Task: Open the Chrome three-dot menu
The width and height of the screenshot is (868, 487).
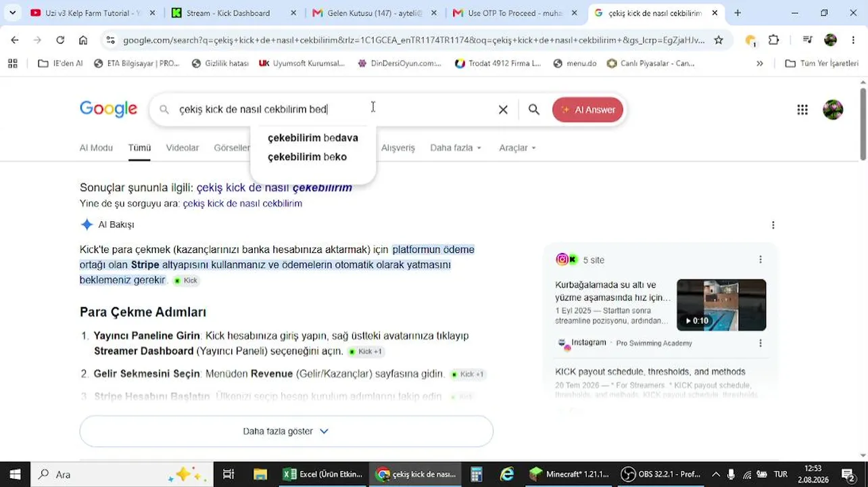Action: click(853, 40)
